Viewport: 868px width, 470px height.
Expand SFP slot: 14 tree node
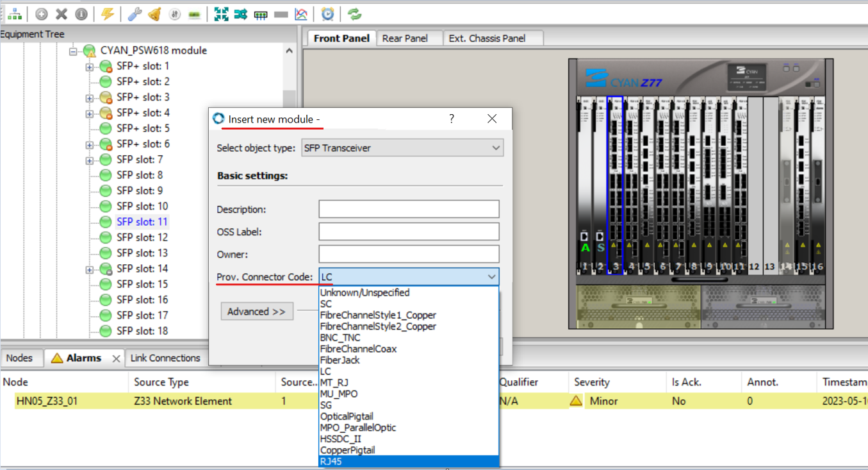(89, 269)
